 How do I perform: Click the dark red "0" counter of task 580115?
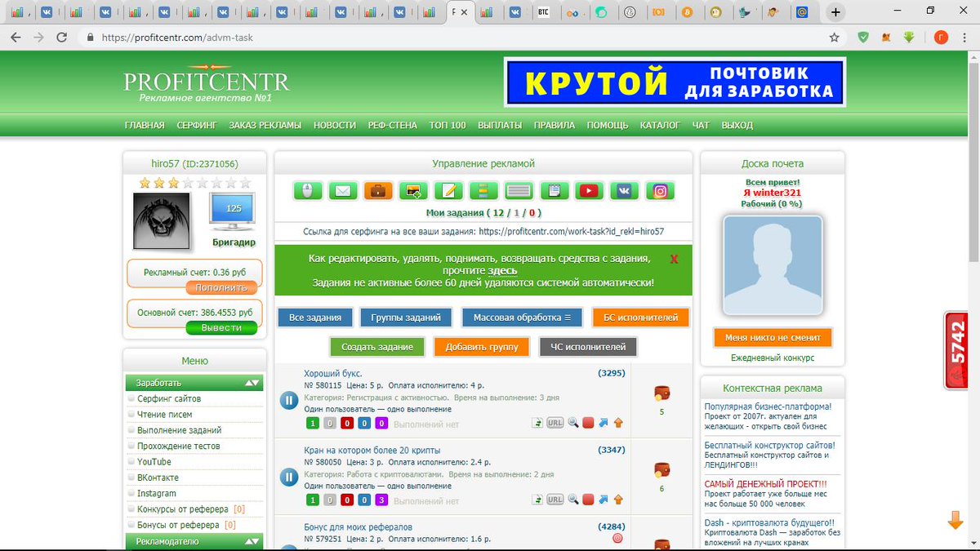click(x=346, y=423)
